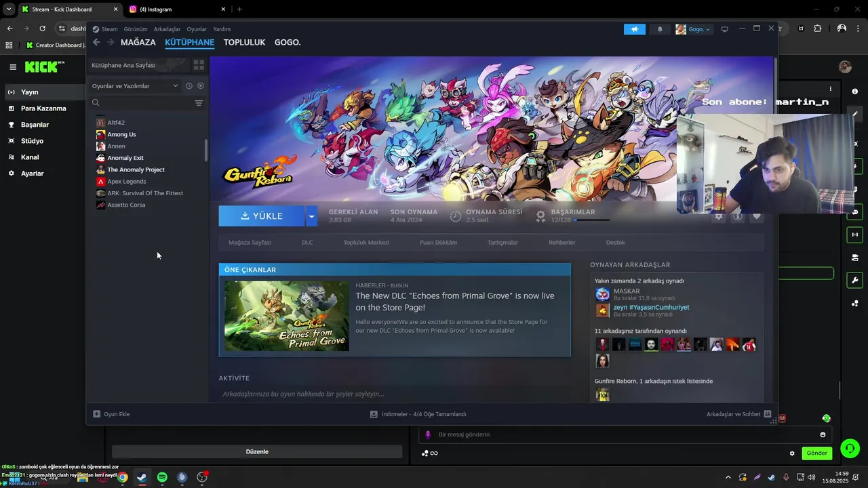Open the TOPLULUK tab
This screenshot has height=488, width=868.
(x=244, y=42)
